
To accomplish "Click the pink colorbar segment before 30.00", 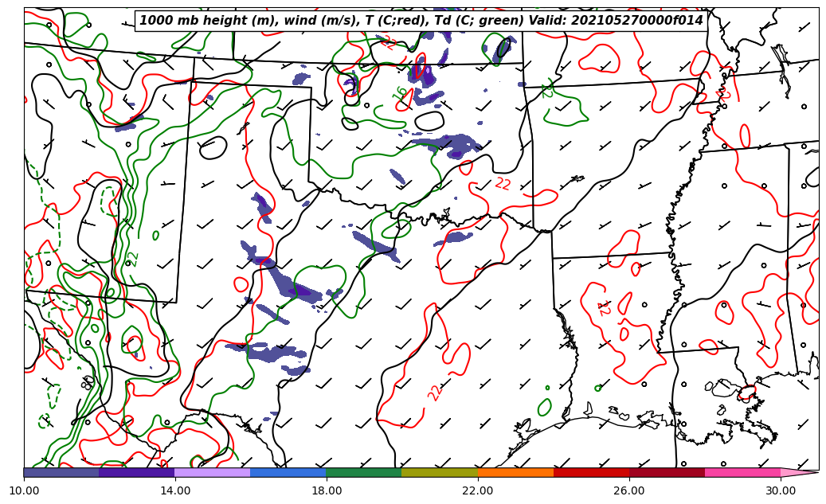I will 742,472.
